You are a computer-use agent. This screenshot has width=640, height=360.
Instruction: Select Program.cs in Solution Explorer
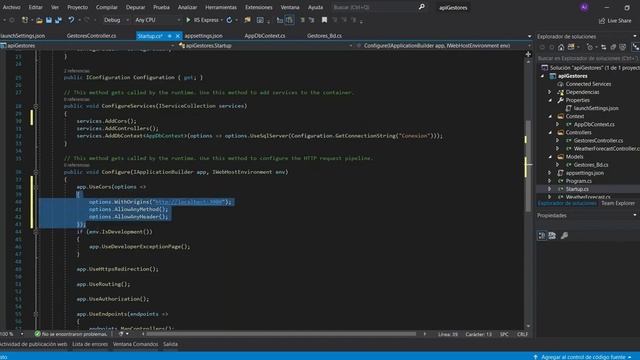(578, 181)
